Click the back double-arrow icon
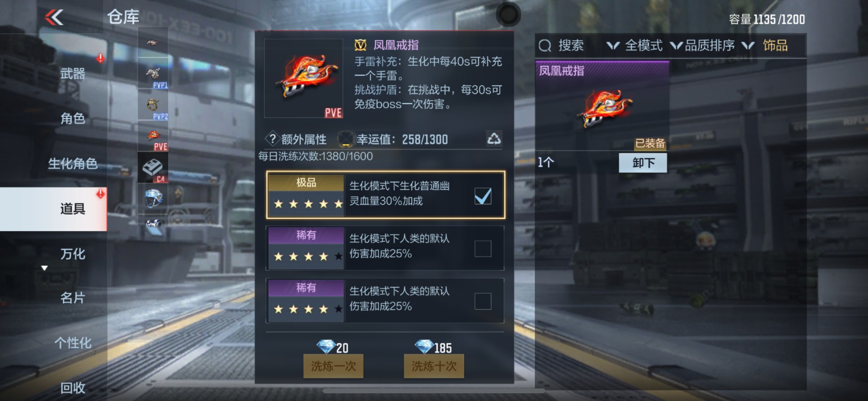Image resolution: width=868 pixels, height=401 pixels. pyautogui.click(x=54, y=18)
